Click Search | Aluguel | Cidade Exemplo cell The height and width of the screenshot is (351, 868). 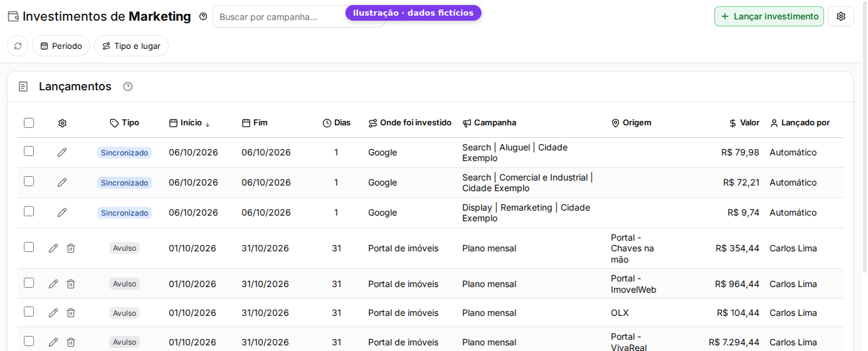tap(515, 152)
